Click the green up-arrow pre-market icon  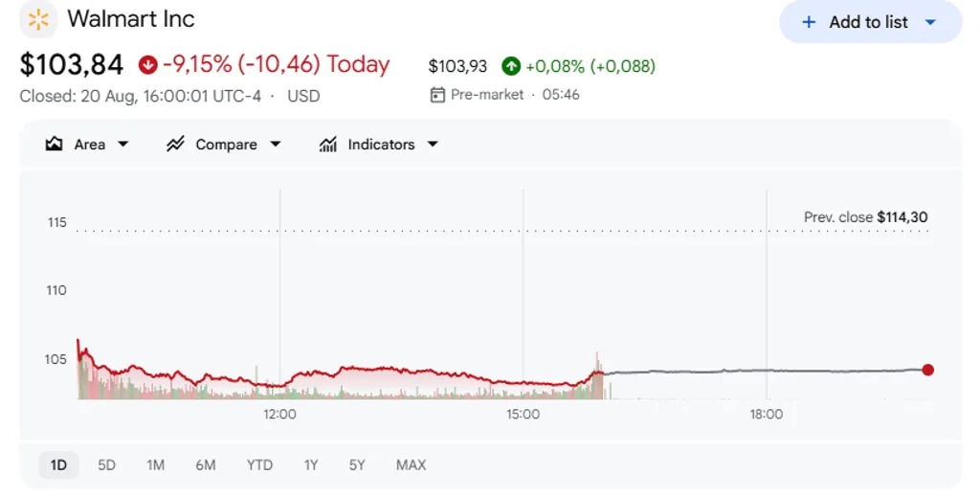click(511, 66)
